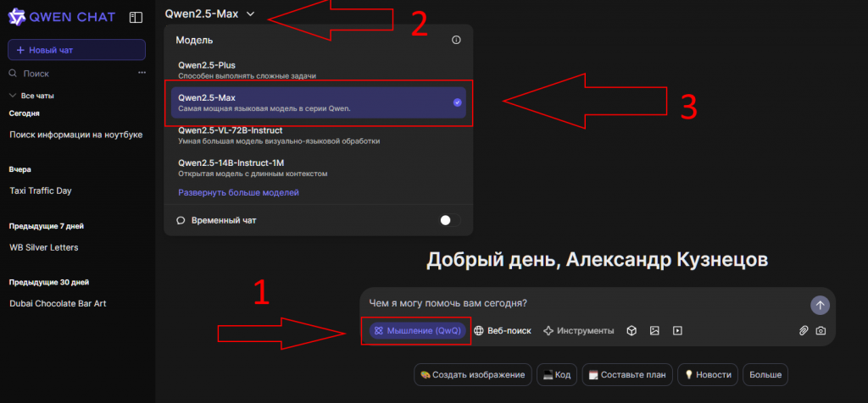Click the Больше suggestions button
Image resolution: width=868 pixels, height=403 pixels.
pyautogui.click(x=765, y=374)
